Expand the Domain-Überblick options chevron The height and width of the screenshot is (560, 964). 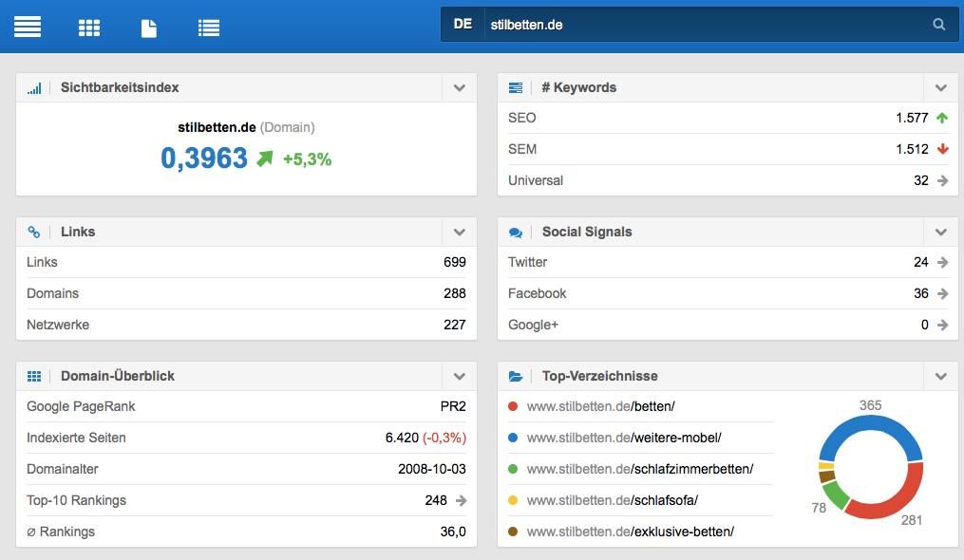click(x=459, y=377)
